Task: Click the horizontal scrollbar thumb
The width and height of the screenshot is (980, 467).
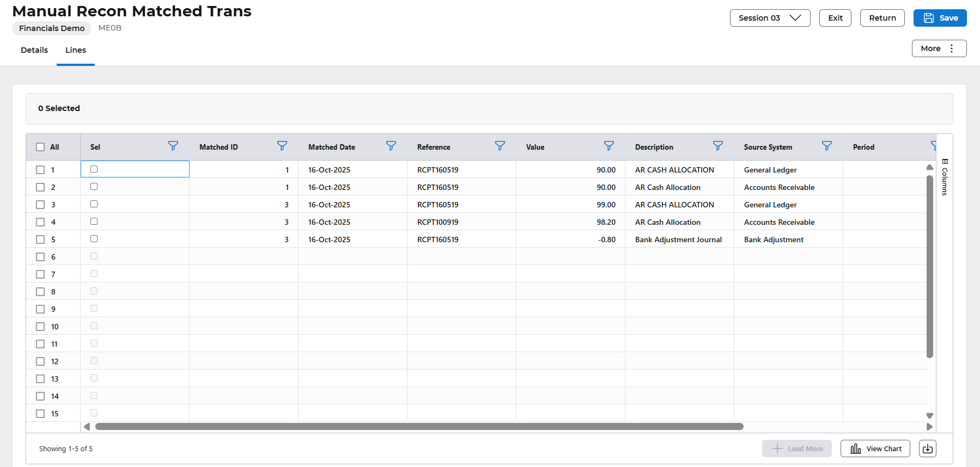Action: (419, 427)
